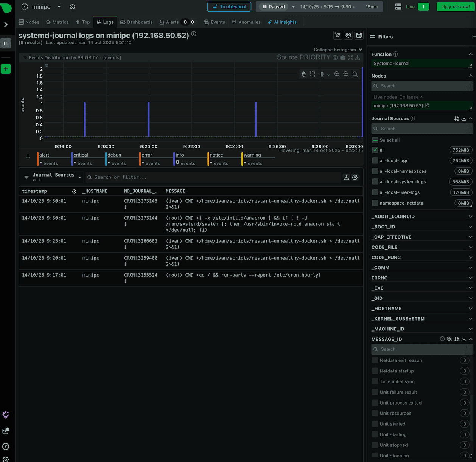
Task: Switch to the Dashboards tab
Action: pos(136,22)
